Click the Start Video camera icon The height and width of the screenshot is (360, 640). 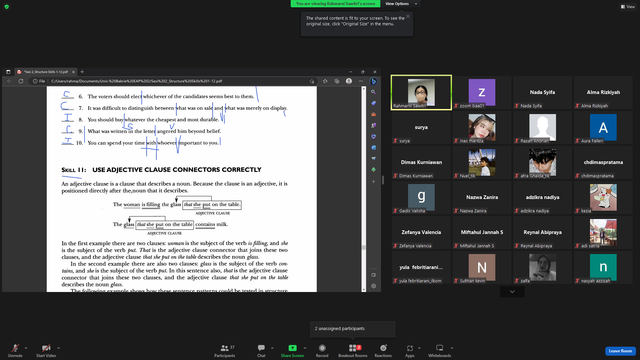(x=46, y=348)
